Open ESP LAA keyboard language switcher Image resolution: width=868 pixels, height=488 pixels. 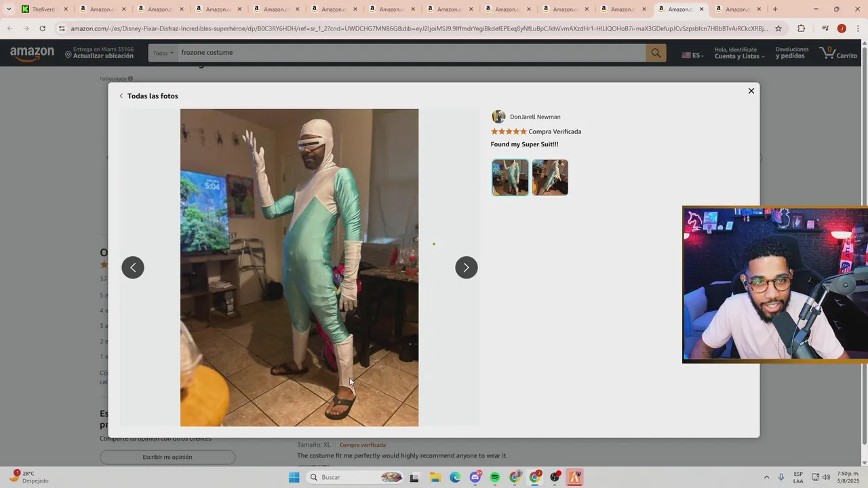798,477
